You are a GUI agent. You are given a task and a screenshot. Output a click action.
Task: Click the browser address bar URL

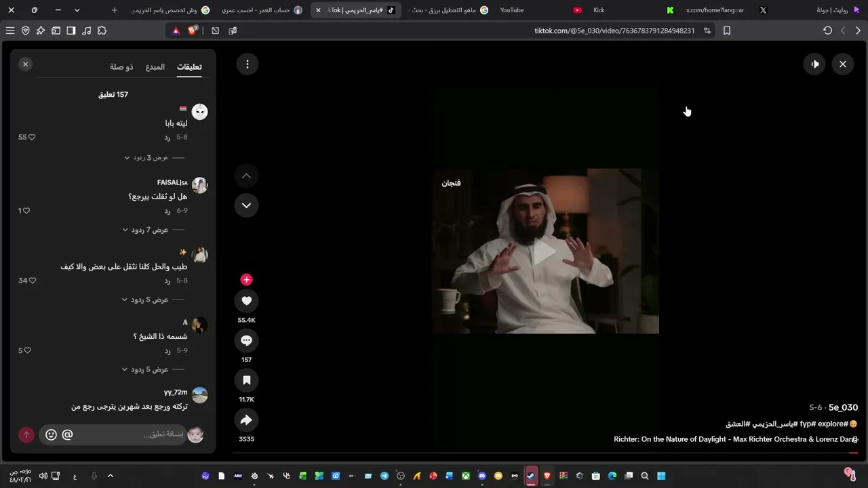point(614,30)
